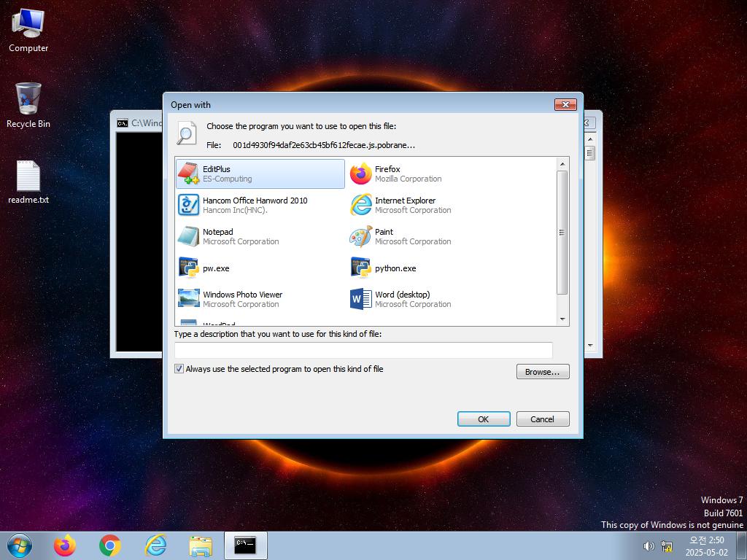Launch Internet Explorer from taskbar
This screenshot has width=747, height=560.
tap(155, 545)
